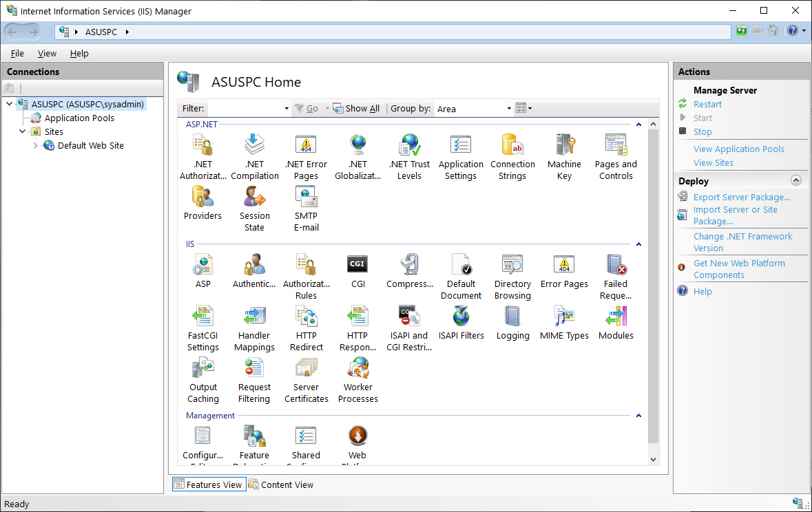The image size is (812, 512).
Task: Expand the Default Web Site node
Action: [36, 146]
